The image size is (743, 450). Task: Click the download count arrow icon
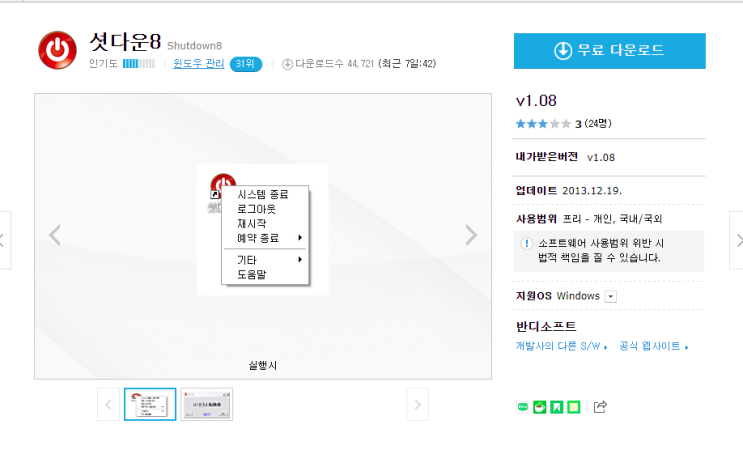pos(287,64)
